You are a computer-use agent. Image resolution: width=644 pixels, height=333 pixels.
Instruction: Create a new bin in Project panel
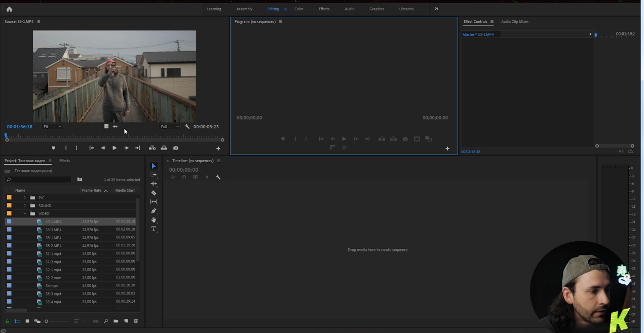pos(116,321)
